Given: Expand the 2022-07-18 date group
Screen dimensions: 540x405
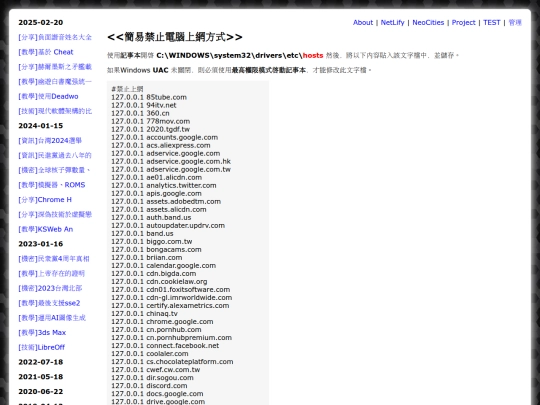Looking at the screenshot, I should [x=41, y=362].
